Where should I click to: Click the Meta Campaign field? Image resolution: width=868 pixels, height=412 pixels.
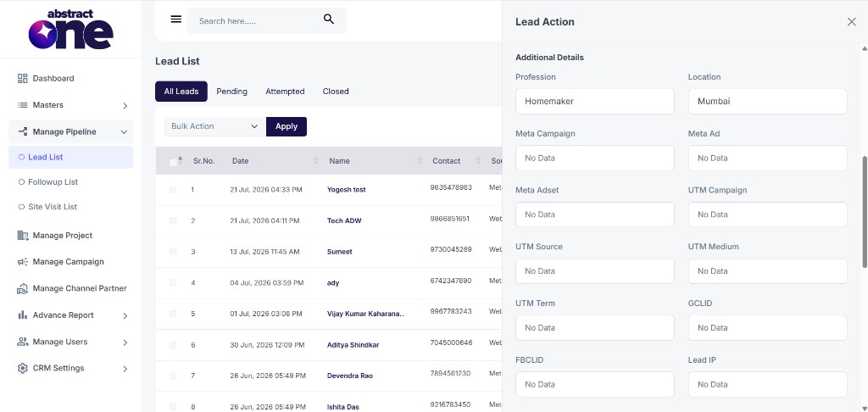[x=594, y=158]
